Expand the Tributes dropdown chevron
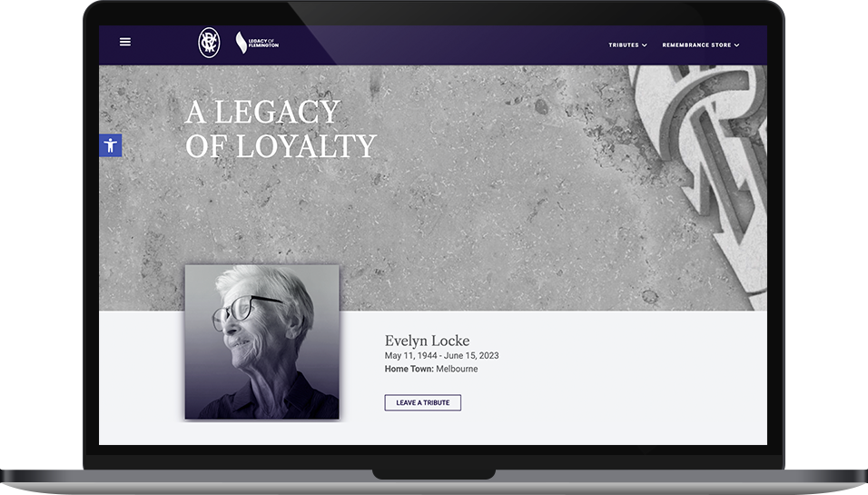868x495 pixels. click(x=645, y=45)
